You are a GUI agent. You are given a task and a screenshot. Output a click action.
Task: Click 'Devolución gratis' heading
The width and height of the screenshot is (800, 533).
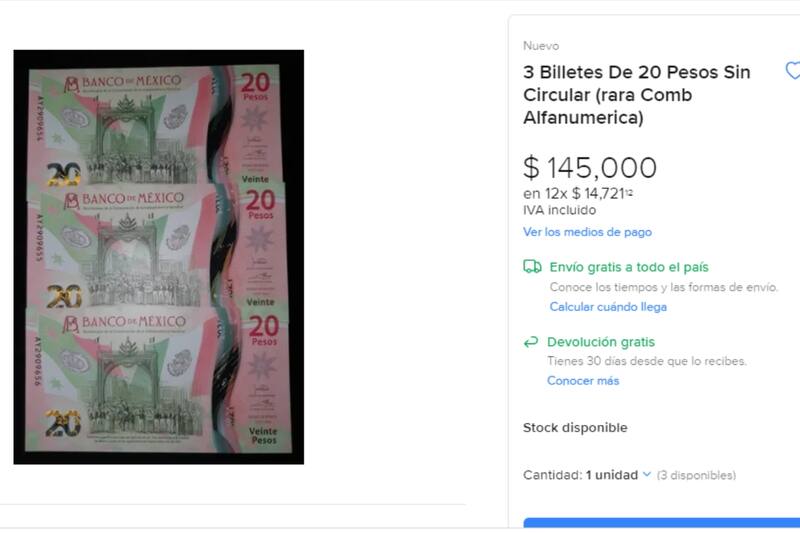[601, 342]
